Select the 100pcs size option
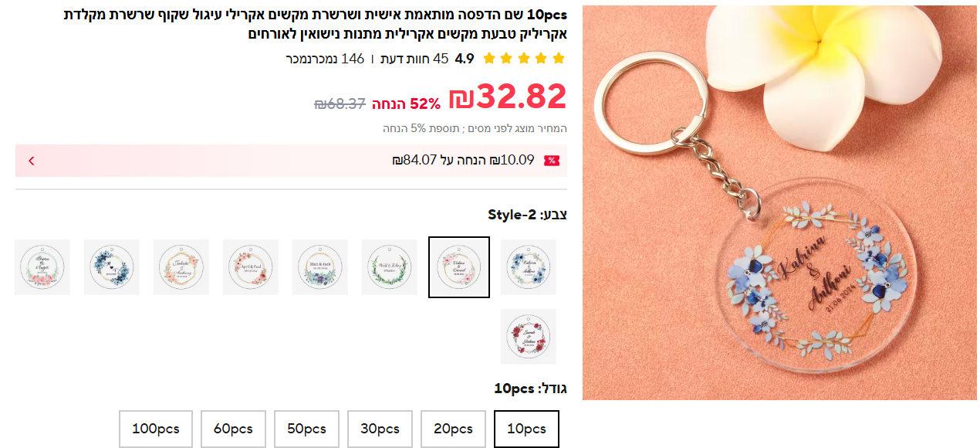 coord(154,429)
